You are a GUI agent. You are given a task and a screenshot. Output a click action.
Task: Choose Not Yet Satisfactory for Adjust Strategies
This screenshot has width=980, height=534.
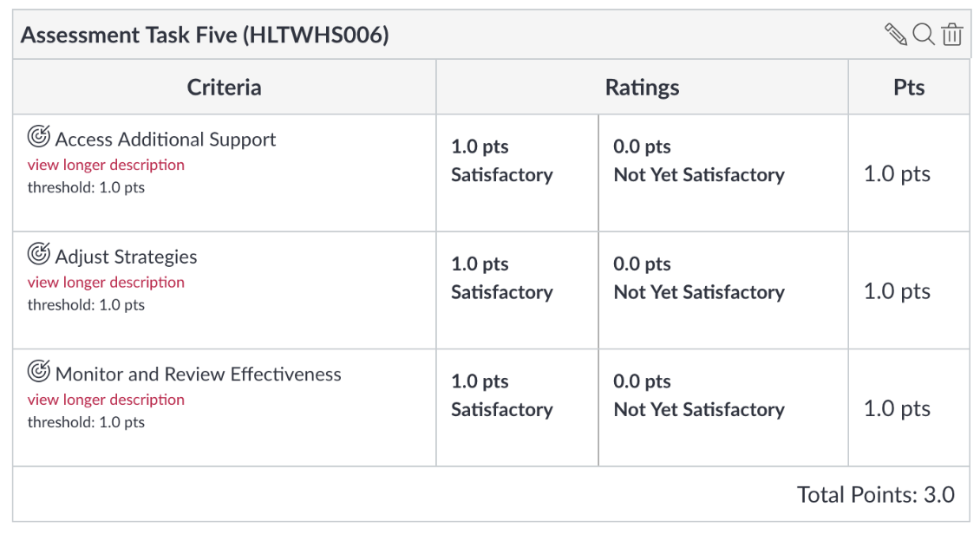(x=723, y=290)
